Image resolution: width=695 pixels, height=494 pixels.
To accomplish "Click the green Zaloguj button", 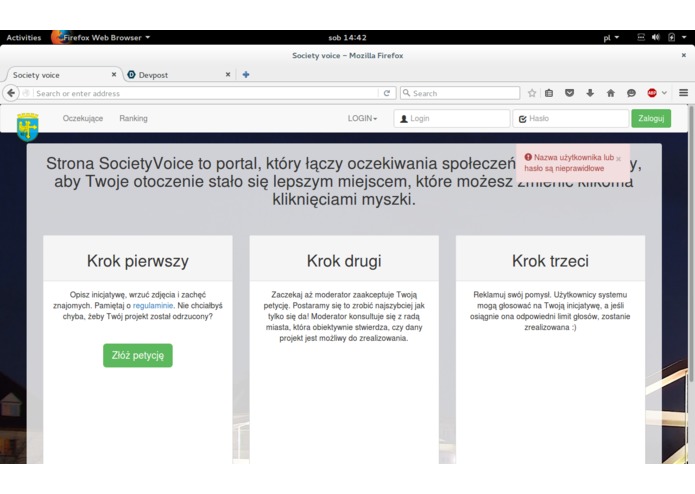I will (651, 118).
